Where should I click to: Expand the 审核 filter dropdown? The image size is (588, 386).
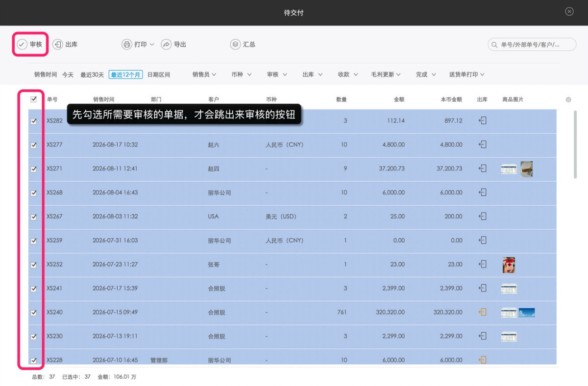coord(277,74)
